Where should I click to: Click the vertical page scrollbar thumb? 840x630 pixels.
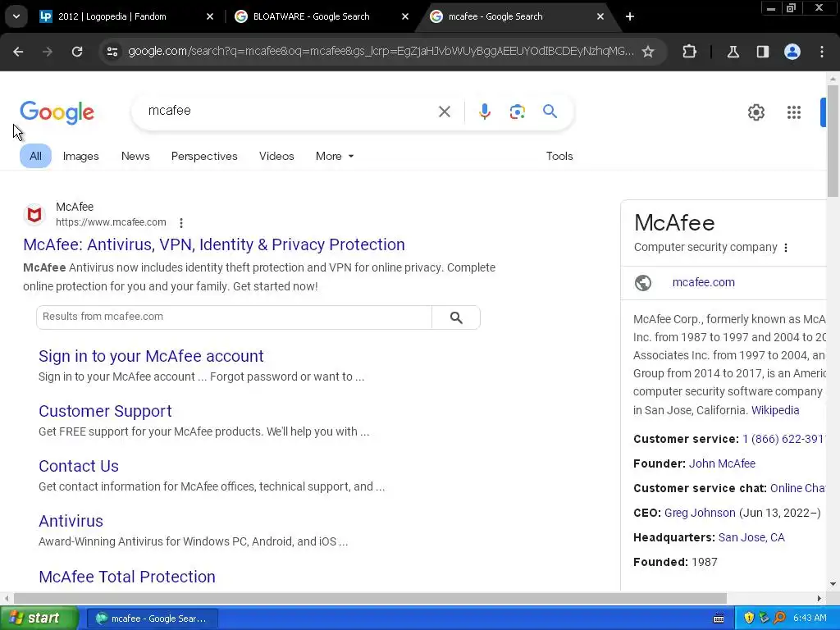click(833, 141)
